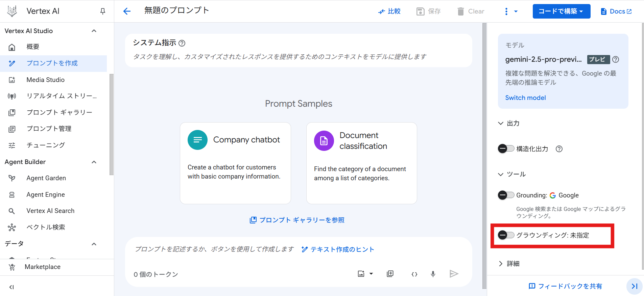Turn on Grounding: Google toggle
644x296 pixels.
click(x=506, y=195)
